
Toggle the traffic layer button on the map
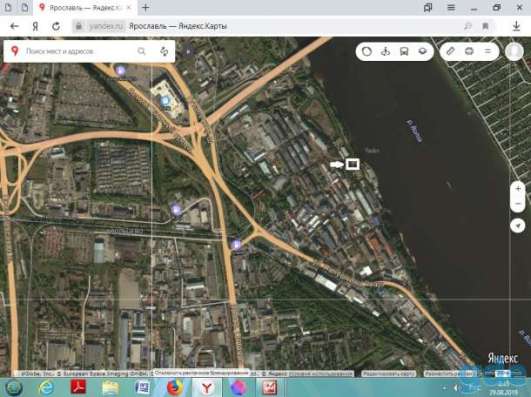367,51
